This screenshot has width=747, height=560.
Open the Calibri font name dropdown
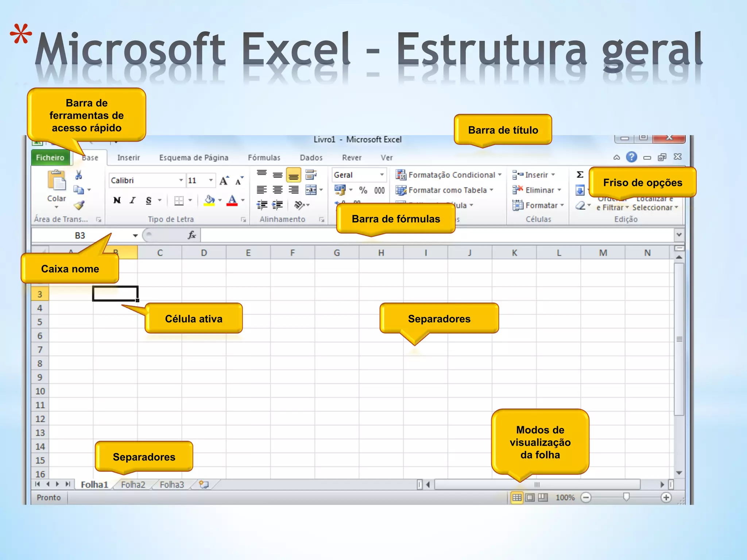[181, 180]
